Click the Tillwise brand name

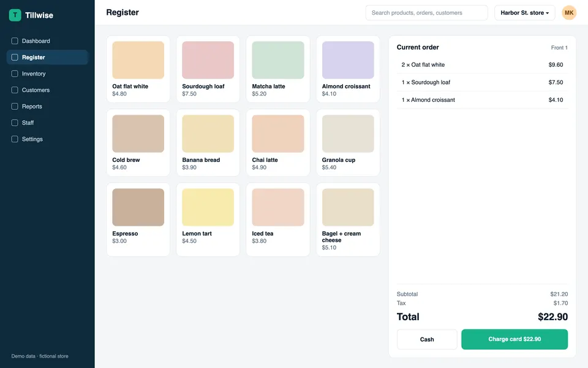tap(39, 15)
